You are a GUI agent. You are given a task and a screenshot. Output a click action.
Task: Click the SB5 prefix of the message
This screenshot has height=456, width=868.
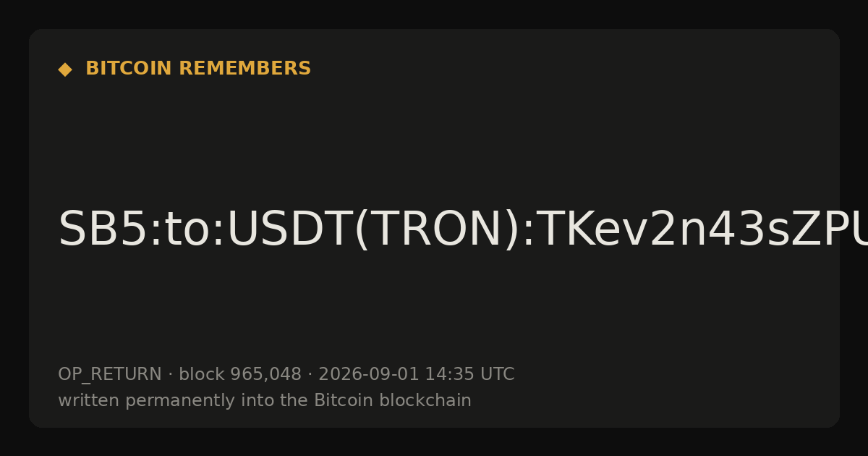[102, 230]
